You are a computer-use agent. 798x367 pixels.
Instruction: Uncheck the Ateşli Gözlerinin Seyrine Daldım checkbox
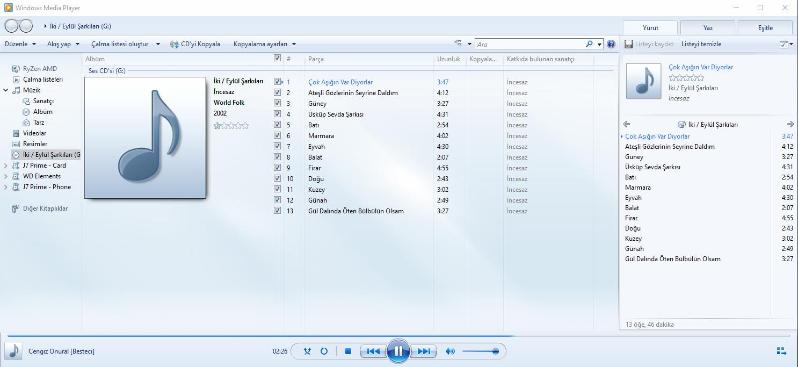(x=277, y=92)
